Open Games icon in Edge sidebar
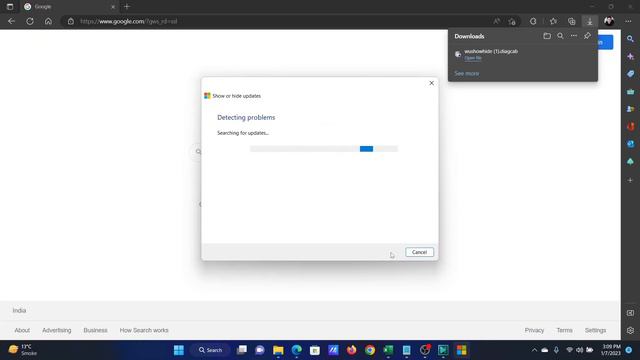The image size is (640, 360). 631,109
